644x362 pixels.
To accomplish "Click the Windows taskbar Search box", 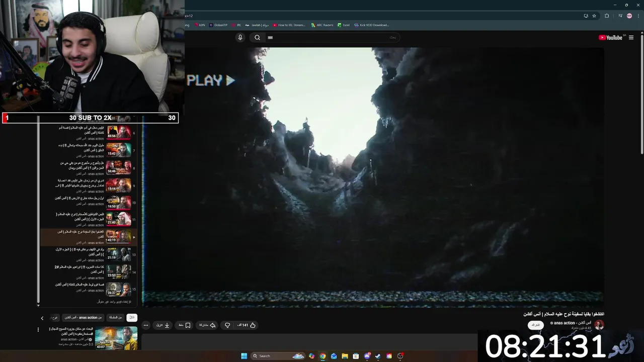I will [278, 356].
